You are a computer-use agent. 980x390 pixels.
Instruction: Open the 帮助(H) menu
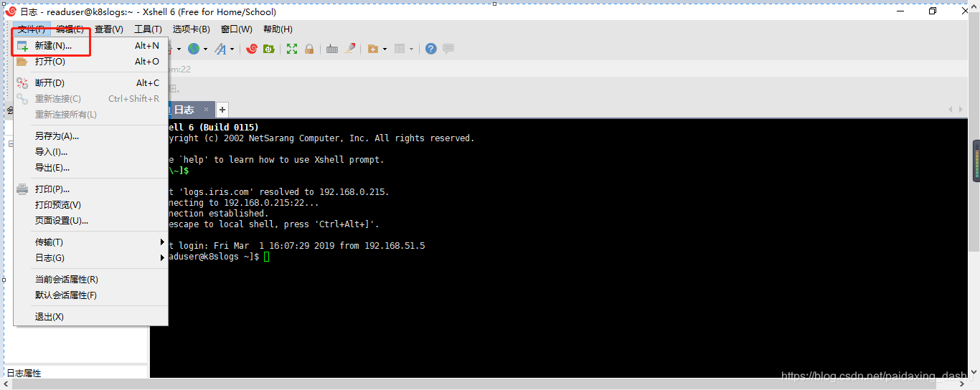pyautogui.click(x=278, y=29)
